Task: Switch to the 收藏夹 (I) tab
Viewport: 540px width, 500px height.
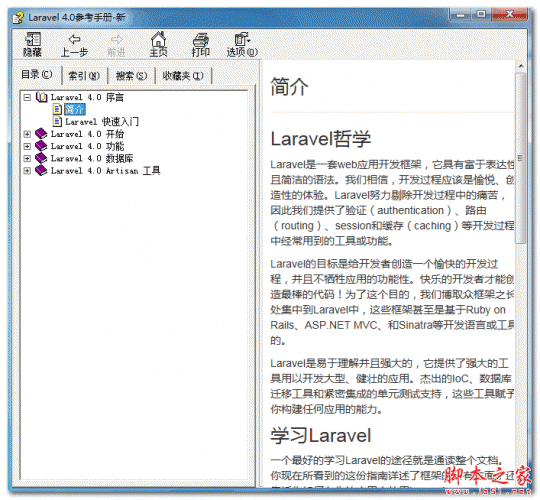Action: point(183,75)
